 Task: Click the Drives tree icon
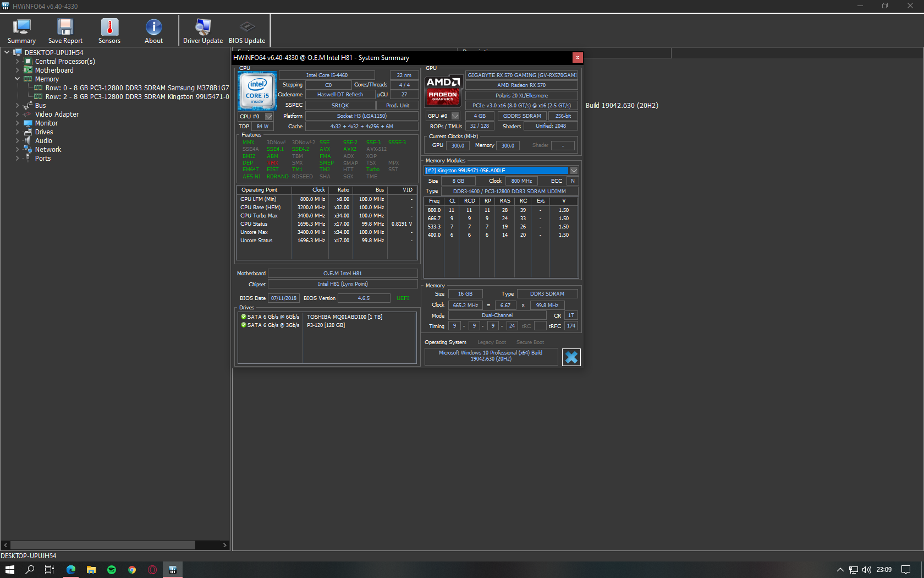click(x=28, y=132)
